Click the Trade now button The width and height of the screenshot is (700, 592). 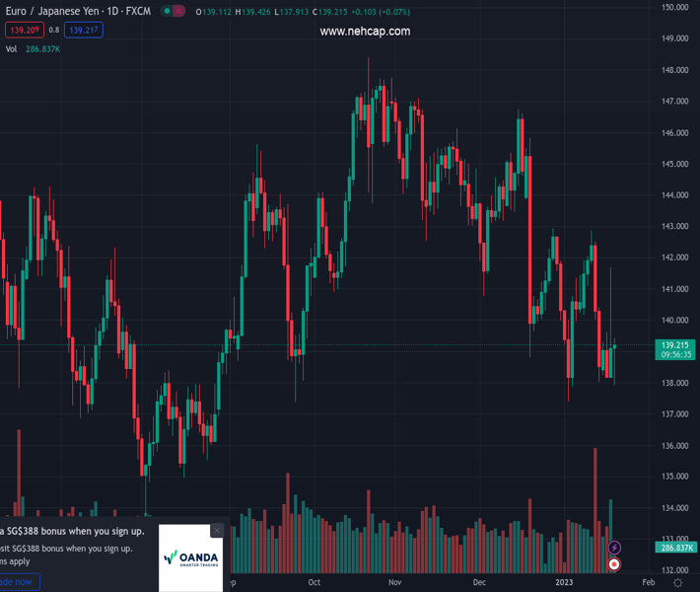(x=18, y=582)
